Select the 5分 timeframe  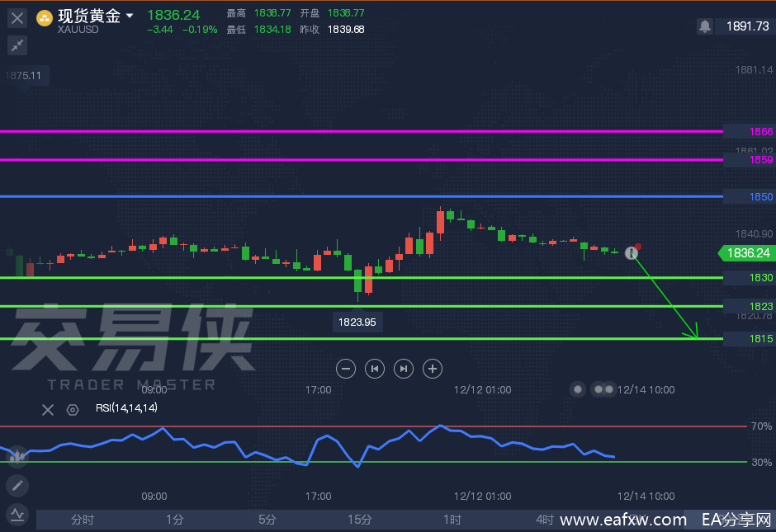pyautogui.click(x=267, y=520)
